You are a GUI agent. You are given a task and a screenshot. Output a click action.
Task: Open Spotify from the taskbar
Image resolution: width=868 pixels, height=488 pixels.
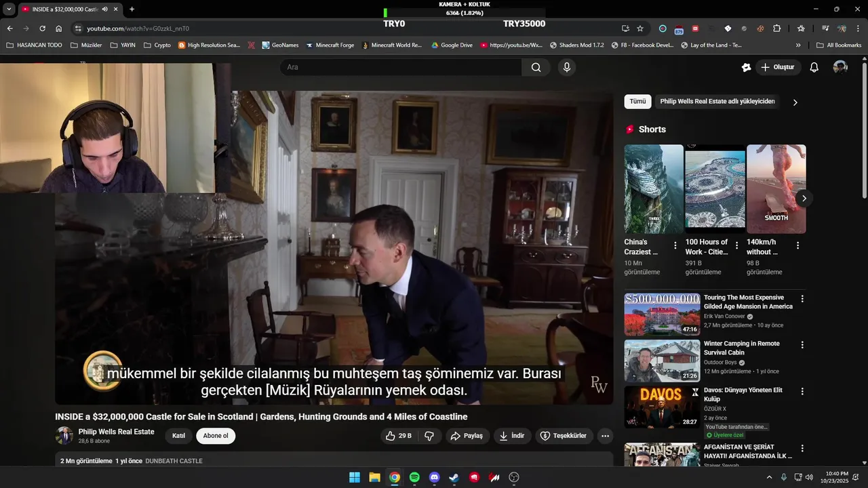414,477
